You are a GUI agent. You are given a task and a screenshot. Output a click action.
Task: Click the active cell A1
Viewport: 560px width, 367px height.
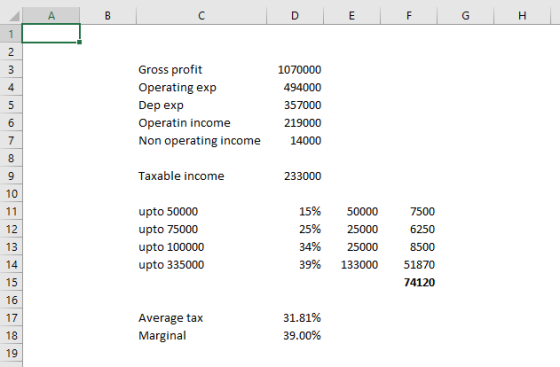point(51,34)
